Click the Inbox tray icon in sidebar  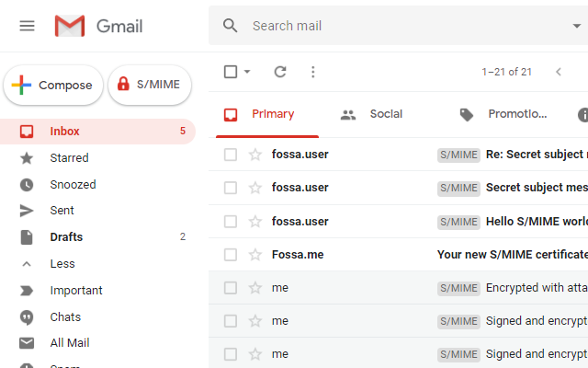click(27, 132)
